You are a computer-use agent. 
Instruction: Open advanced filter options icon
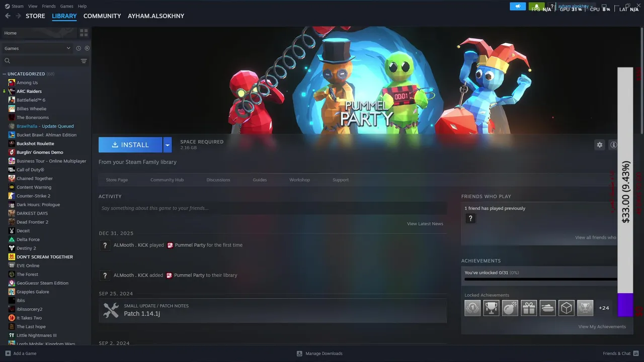click(84, 61)
